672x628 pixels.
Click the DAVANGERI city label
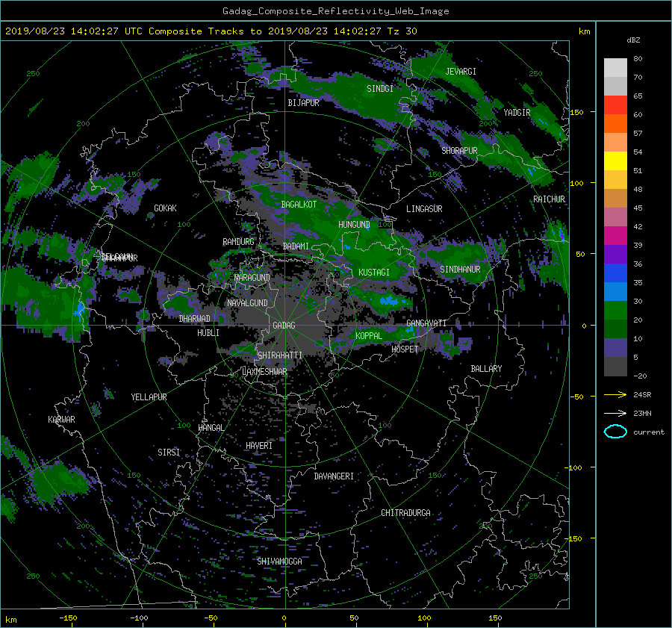(334, 476)
